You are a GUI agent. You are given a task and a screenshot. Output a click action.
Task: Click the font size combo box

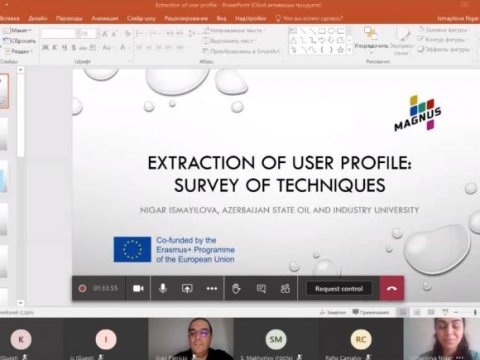coord(87,33)
